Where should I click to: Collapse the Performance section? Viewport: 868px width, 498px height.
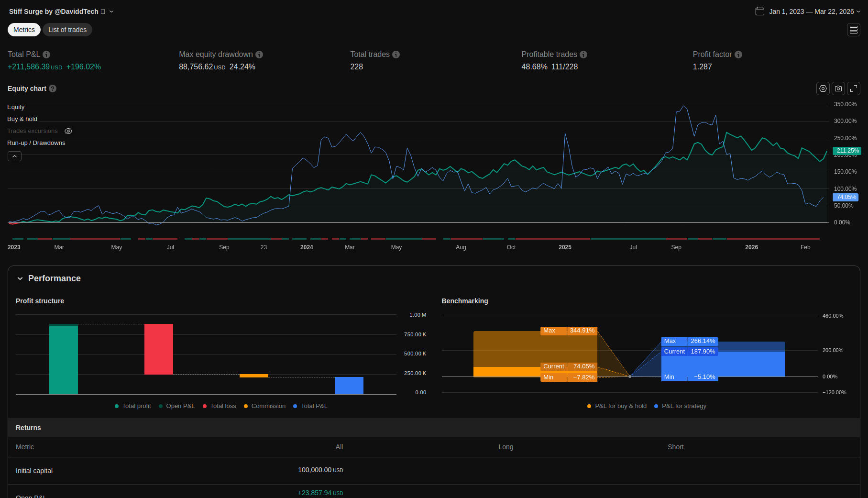pos(20,278)
